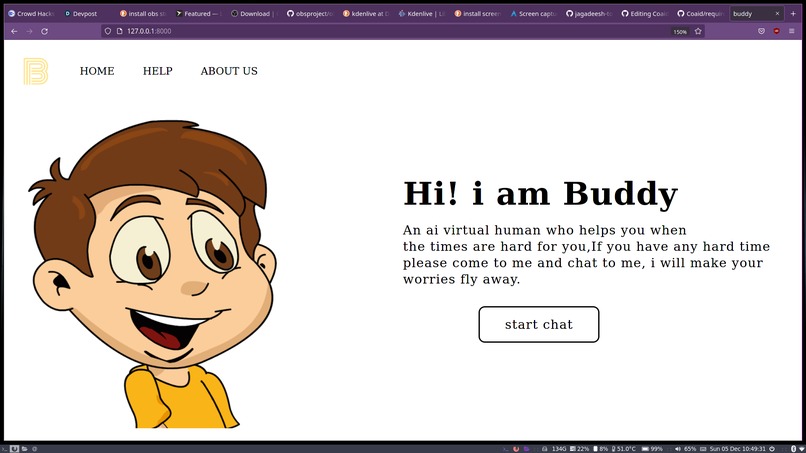Open the Pocket save icon
806x453 pixels.
coord(761,31)
